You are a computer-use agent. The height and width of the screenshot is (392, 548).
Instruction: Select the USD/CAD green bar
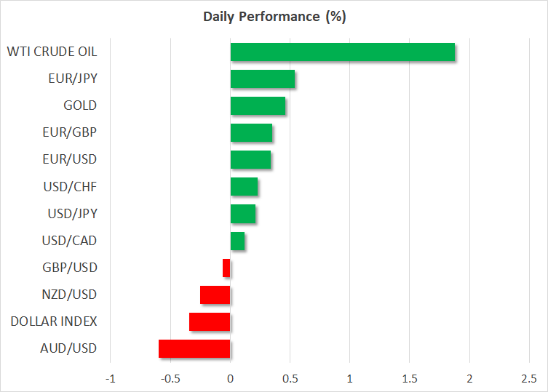tap(237, 241)
